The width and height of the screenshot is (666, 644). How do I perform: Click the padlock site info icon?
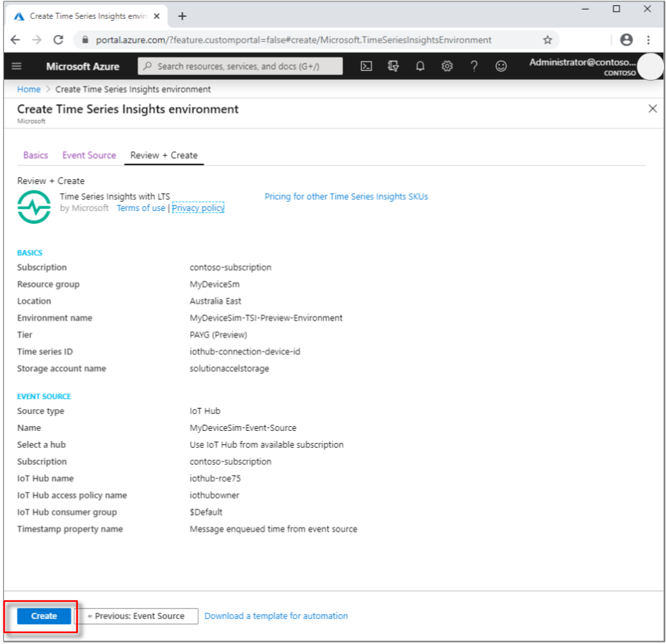(x=85, y=40)
